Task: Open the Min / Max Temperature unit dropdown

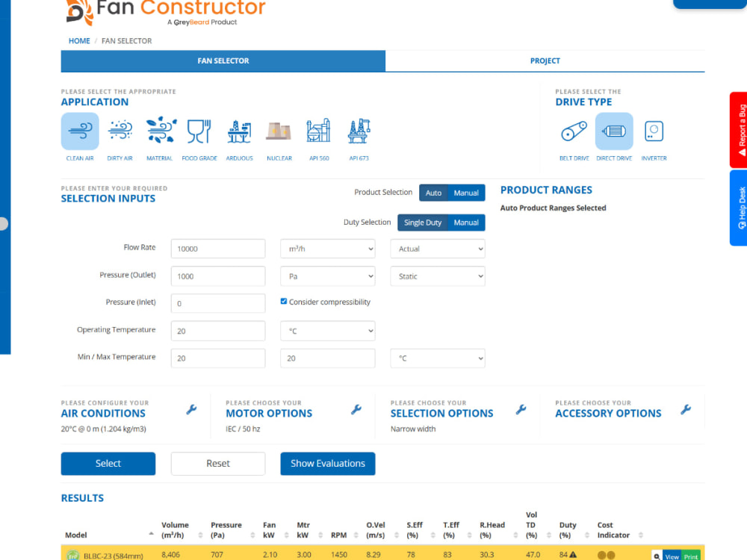Action: pos(438,358)
